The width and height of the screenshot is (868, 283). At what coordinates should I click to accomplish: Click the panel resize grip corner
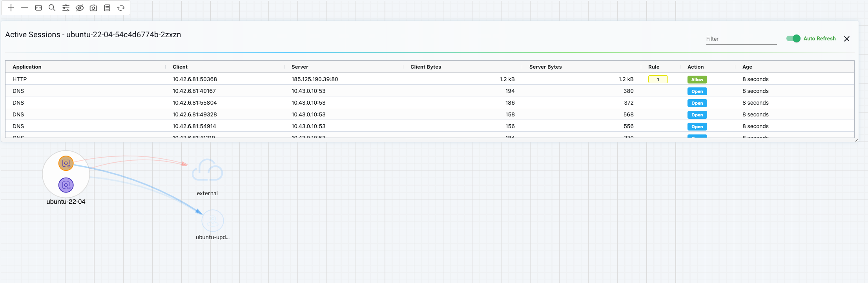pyautogui.click(x=857, y=140)
